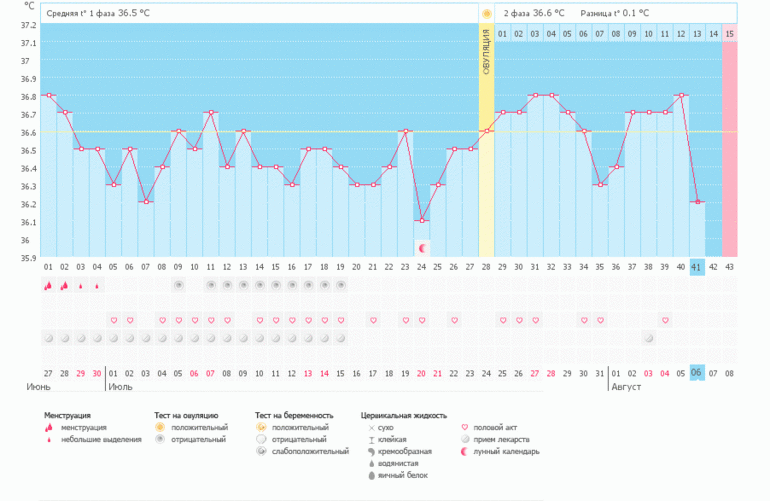770x501 pixels.
Task: Click 'Тест на беременность' legend heading
Action: point(294,416)
